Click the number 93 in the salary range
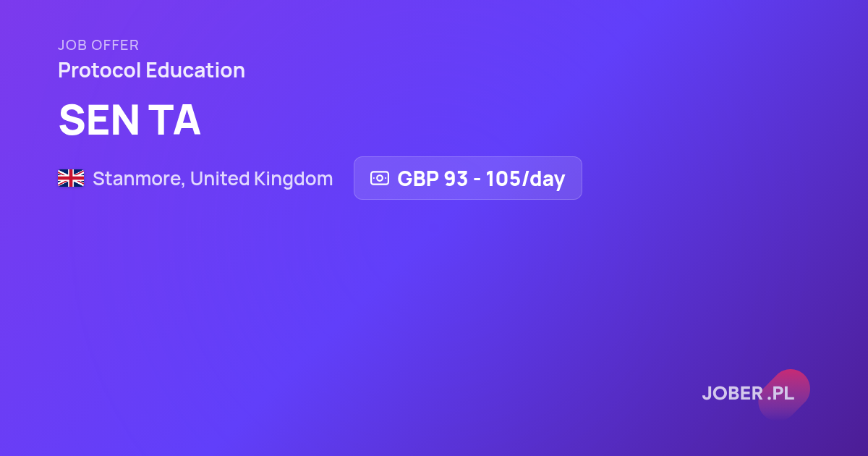This screenshot has height=456, width=868. pyautogui.click(x=456, y=178)
